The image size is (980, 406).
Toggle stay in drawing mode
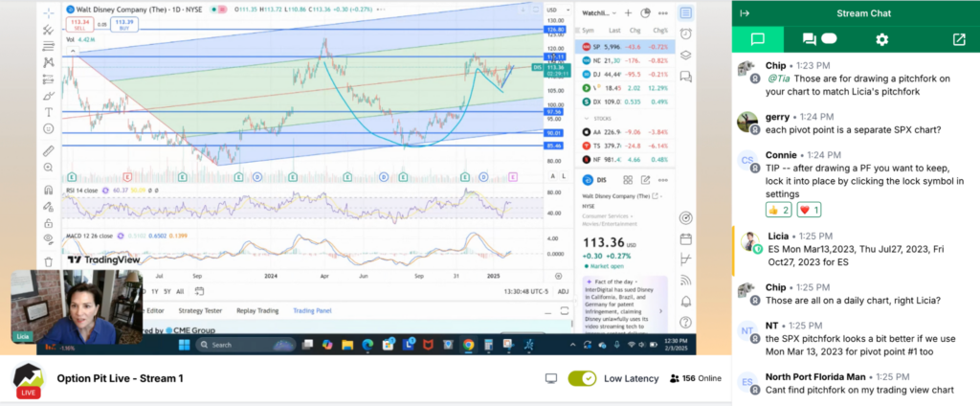click(48, 207)
